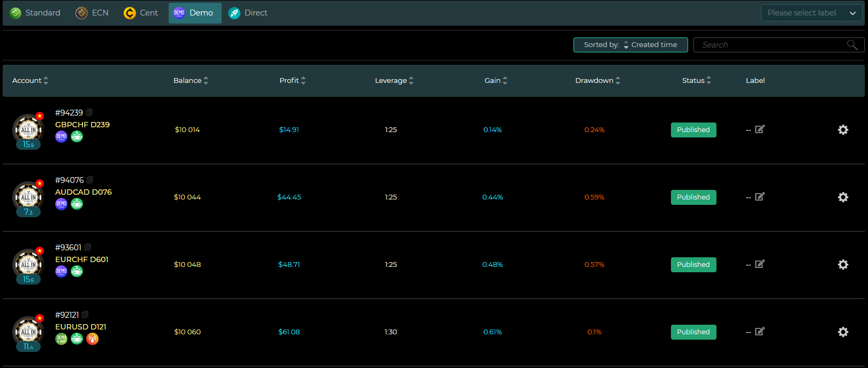
Task: Open the Sorted by Created time selector
Action: pyautogui.click(x=631, y=45)
